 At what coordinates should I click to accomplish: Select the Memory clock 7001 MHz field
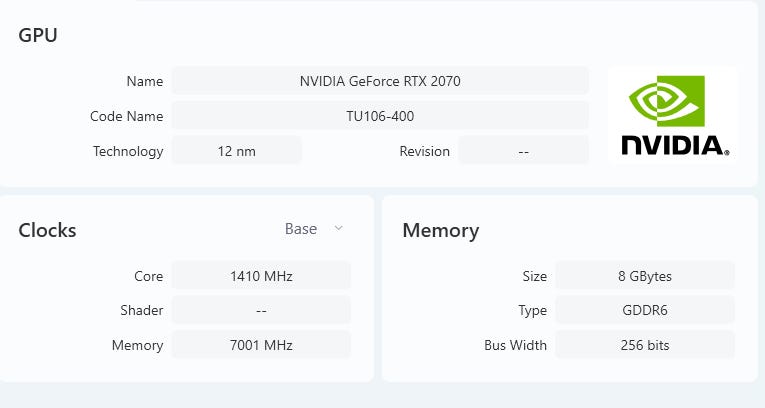[261, 345]
